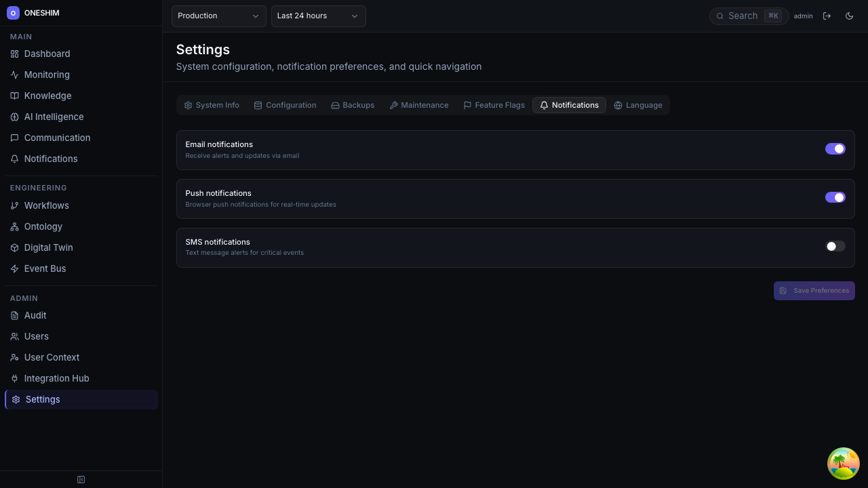Viewport: 868px width, 488px height.
Task: Open the Production environment dropdown
Action: coord(218,16)
